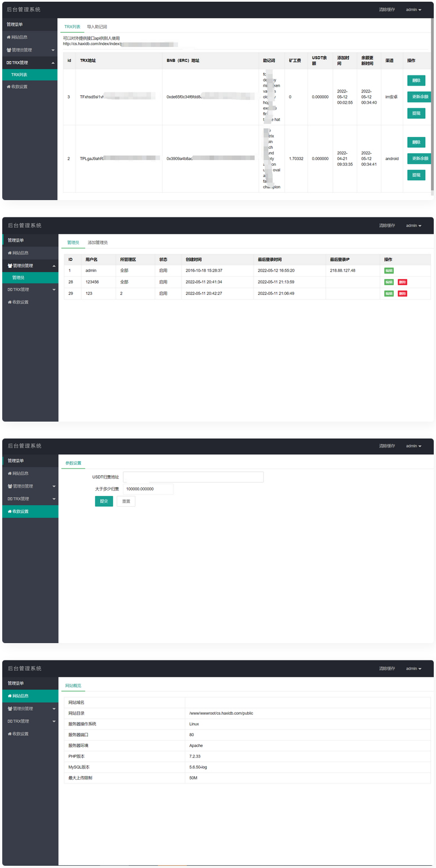Click 编辑 button in the admin user row
The height and width of the screenshot is (868, 436).
coord(389,271)
